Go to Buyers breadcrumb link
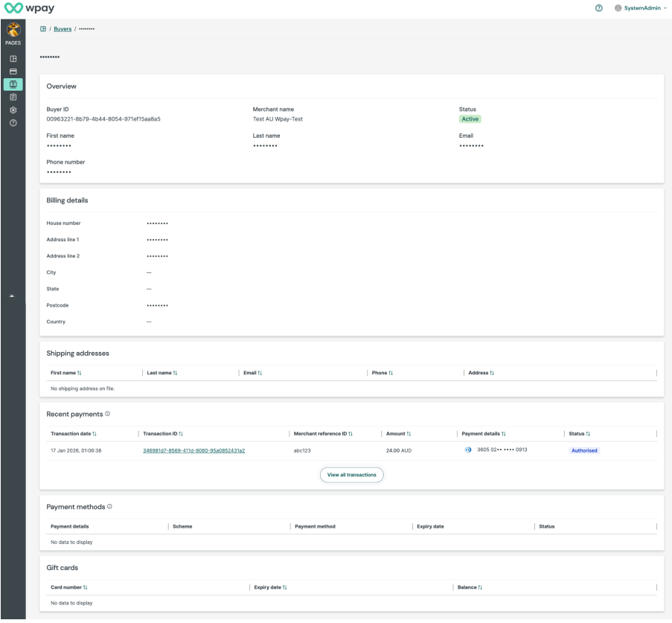 pos(63,29)
